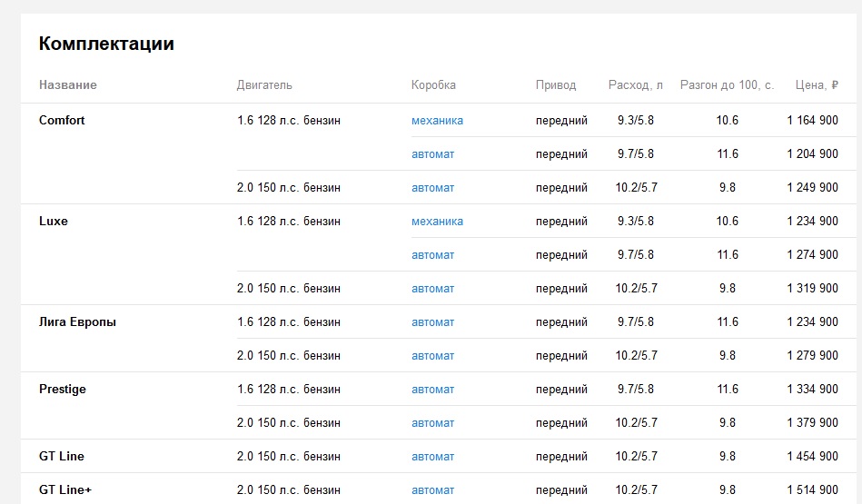Open 'автомат' for Luxe 2.0 at 1 319 900
This screenshot has height=504, width=862.
[432, 288]
